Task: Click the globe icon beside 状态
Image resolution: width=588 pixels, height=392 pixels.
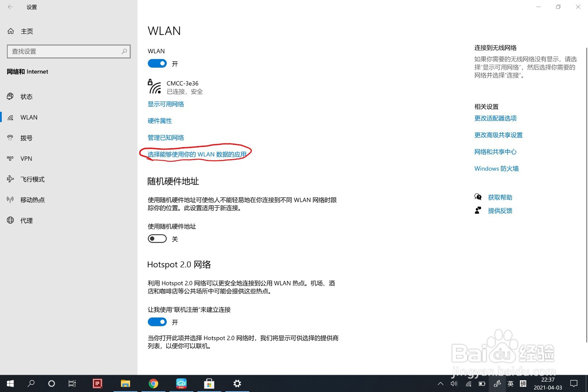Action: pos(10,96)
